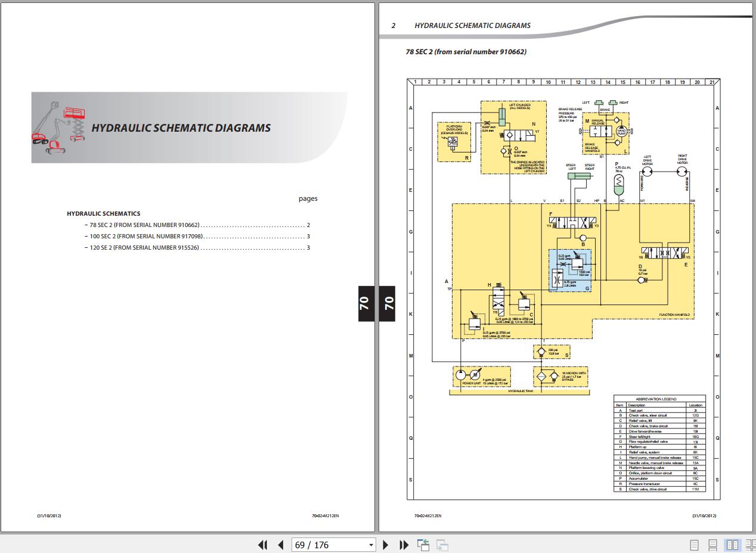Click the aerial lift machines illustration
This screenshot has height=553, width=756.
point(58,128)
